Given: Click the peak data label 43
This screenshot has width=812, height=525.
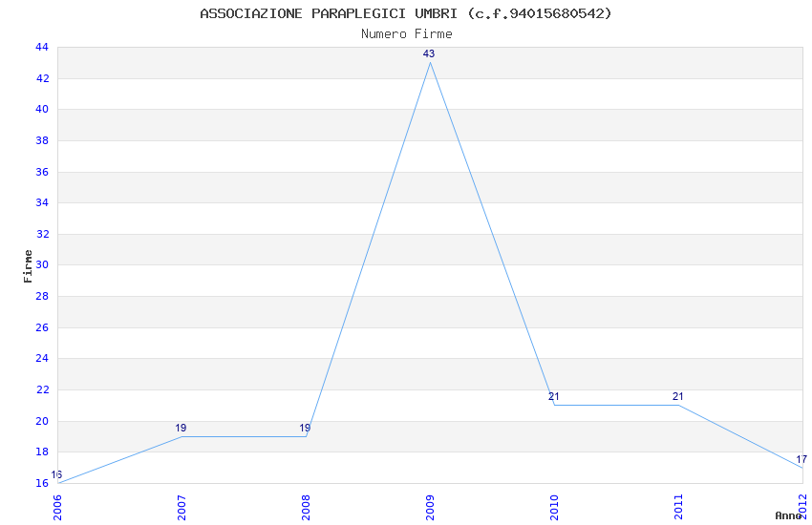Looking at the screenshot, I should tap(429, 53).
